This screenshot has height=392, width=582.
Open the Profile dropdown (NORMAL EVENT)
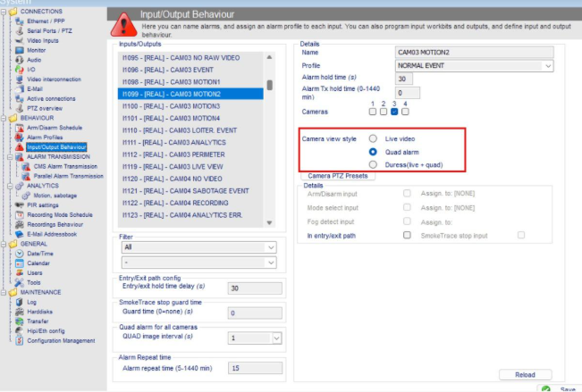474,66
